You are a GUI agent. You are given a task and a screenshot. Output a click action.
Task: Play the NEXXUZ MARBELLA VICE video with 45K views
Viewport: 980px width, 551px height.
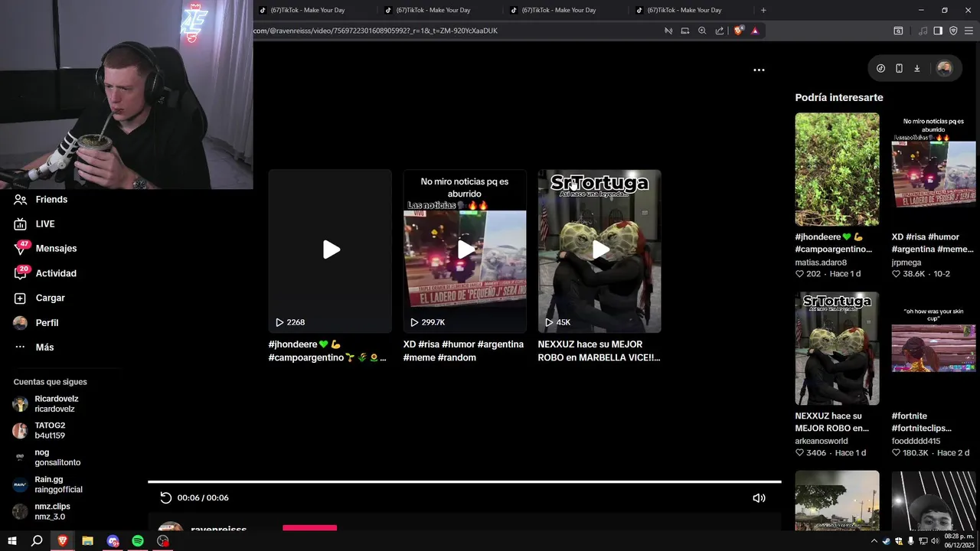pyautogui.click(x=599, y=251)
